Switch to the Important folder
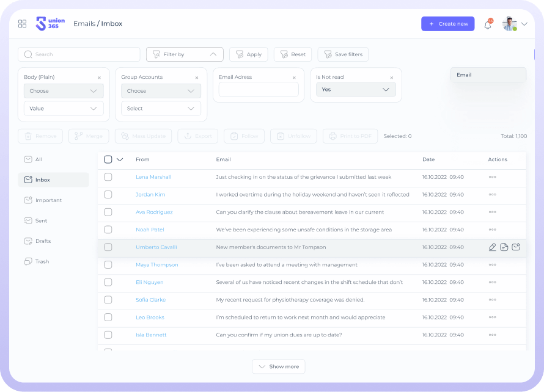The image size is (544, 392). click(48, 200)
